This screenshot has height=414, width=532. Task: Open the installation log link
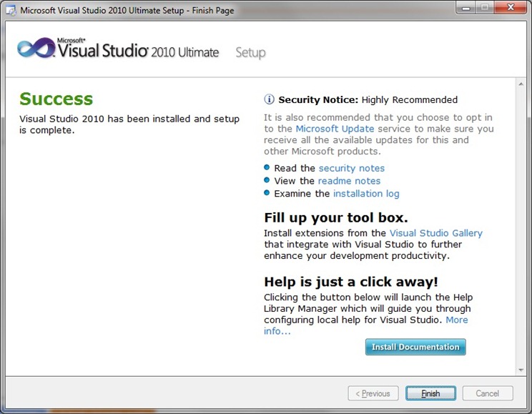pos(366,194)
